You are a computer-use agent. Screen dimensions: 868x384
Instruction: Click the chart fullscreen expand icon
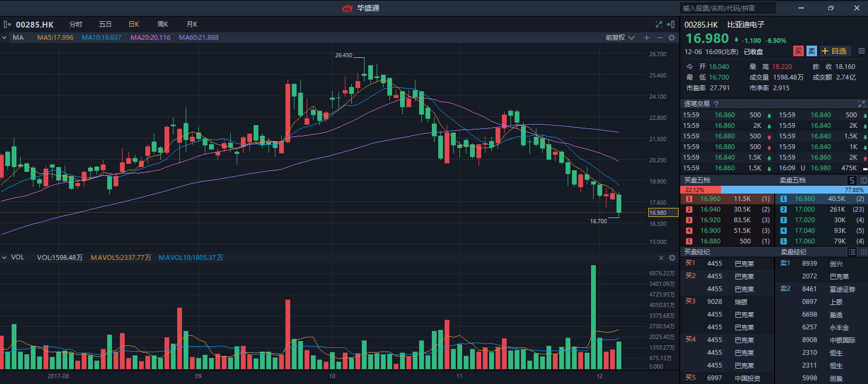click(659, 24)
